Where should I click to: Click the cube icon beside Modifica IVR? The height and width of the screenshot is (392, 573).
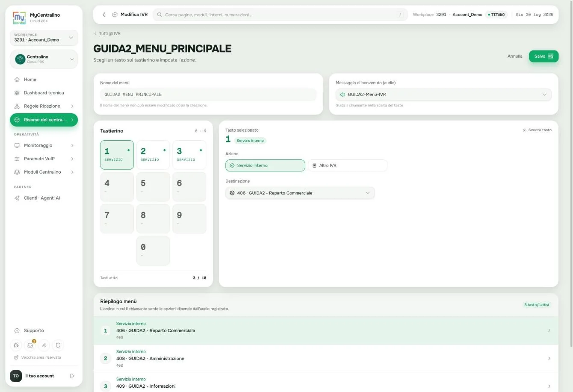[x=115, y=15]
